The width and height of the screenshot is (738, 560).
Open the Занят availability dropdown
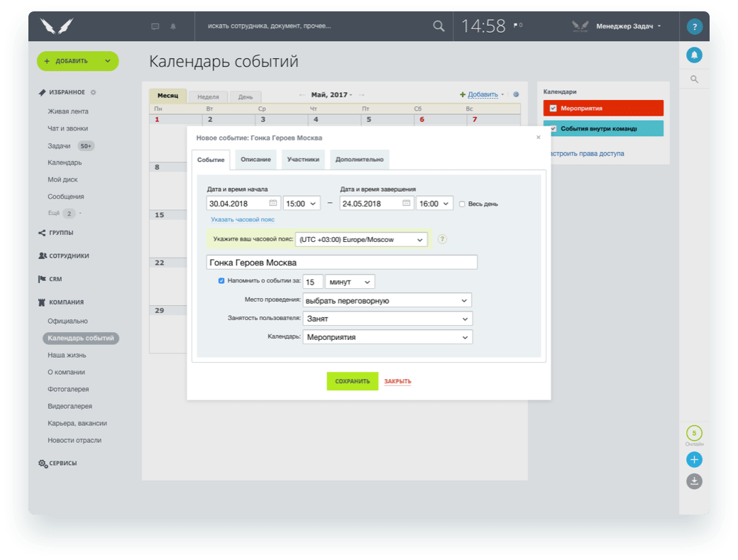coord(387,319)
